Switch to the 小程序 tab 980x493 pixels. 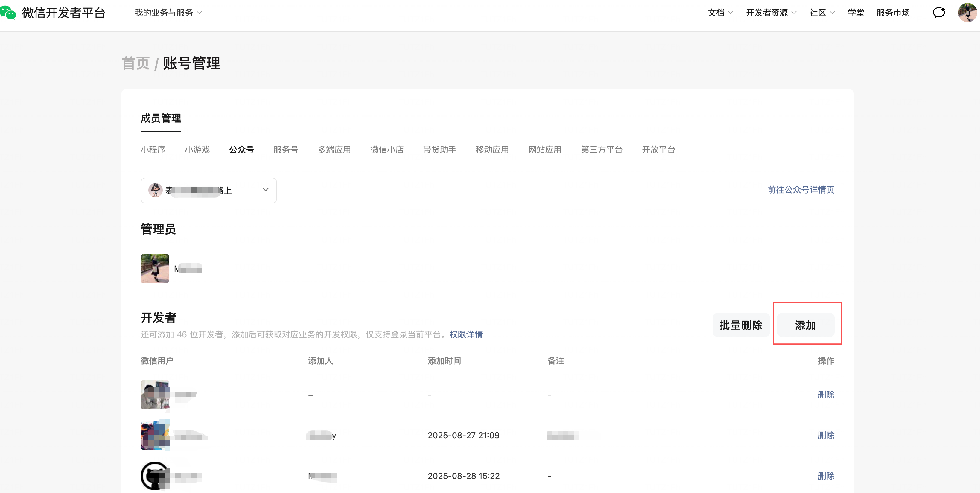tap(153, 150)
